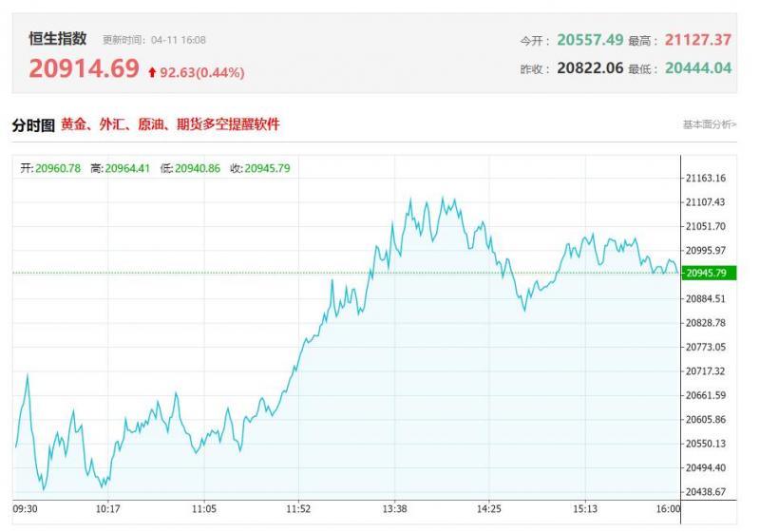Click the 10:17 time axis label

click(107, 509)
